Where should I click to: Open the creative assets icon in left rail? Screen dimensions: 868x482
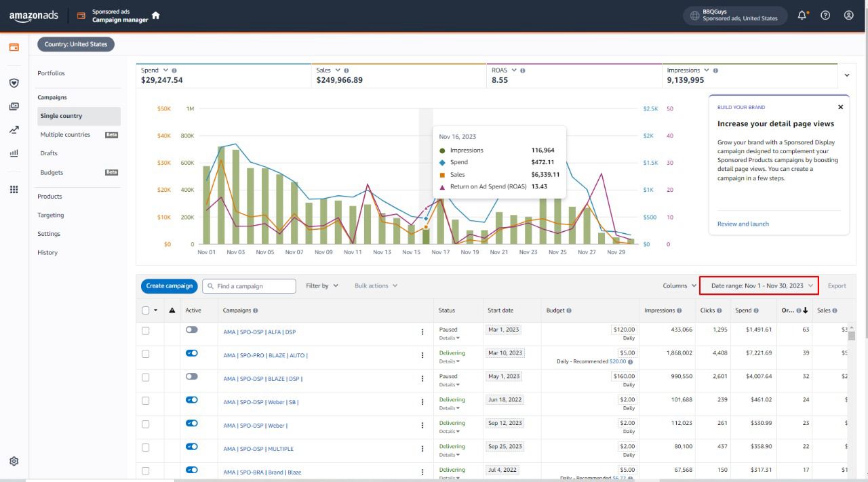14,106
